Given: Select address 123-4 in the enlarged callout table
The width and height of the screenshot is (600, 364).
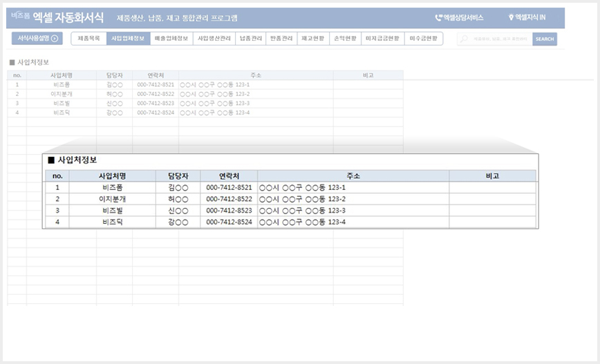Looking at the screenshot, I should tap(353, 222).
